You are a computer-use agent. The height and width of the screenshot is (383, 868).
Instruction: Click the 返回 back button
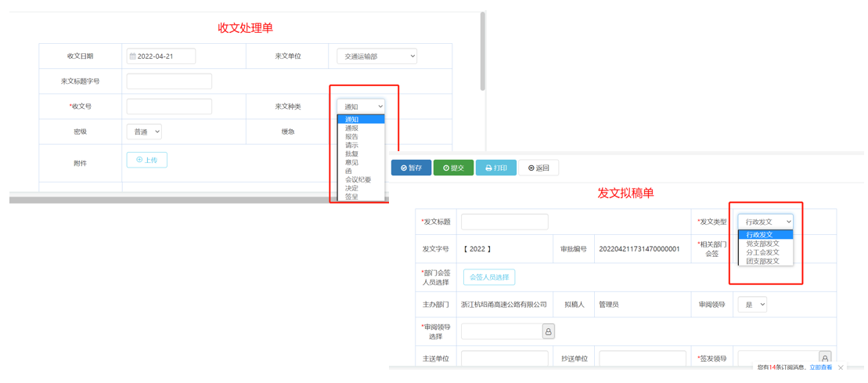click(x=538, y=168)
